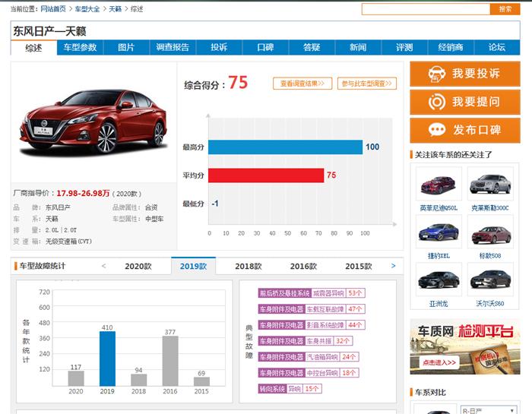Click the 参与此车型调查>> button

click(367, 84)
